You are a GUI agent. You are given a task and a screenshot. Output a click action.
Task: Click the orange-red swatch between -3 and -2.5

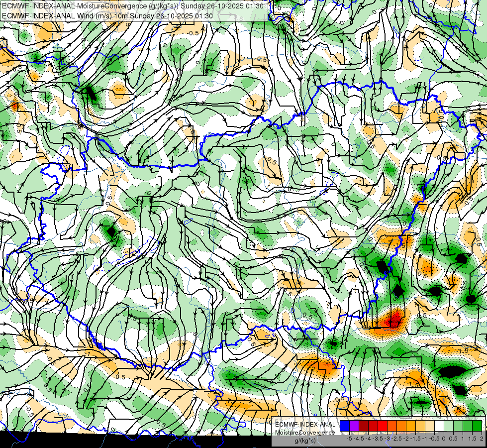click(392, 426)
